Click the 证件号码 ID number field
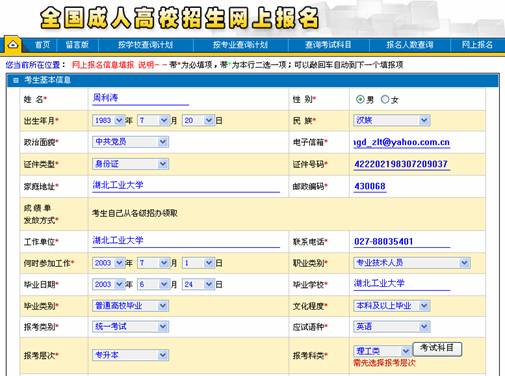 (x=402, y=164)
